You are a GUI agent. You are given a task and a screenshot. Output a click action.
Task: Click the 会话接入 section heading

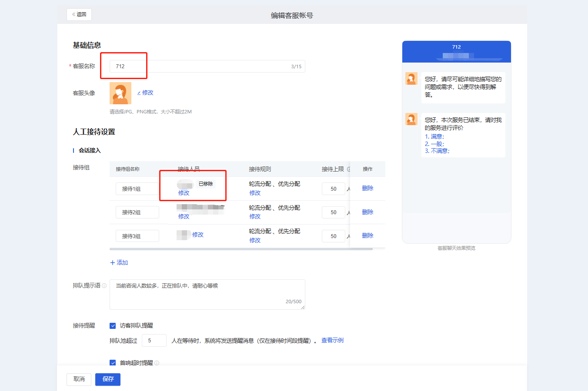[90, 150]
